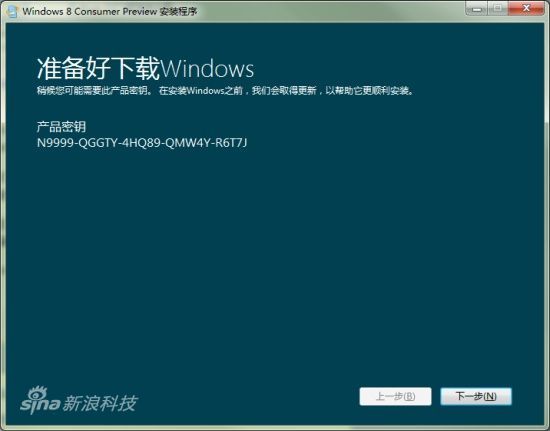Click the disabled maximize button in title bar
The image size is (550, 431).
click(497, 8)
